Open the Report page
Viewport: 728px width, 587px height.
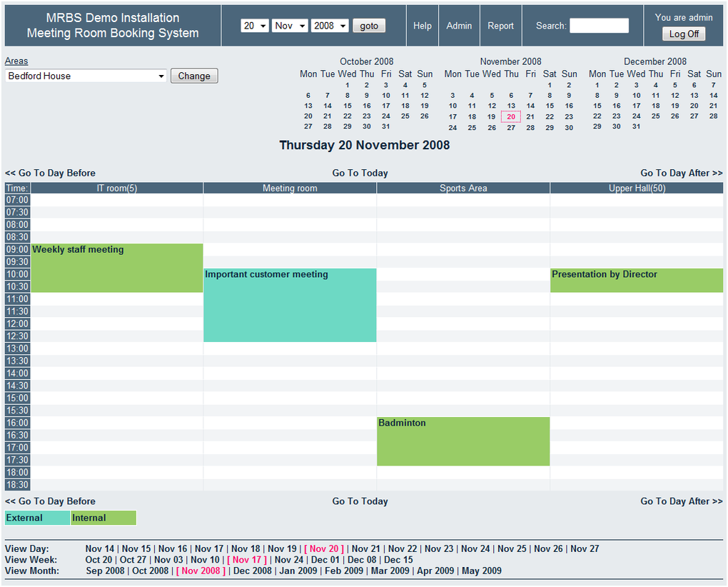[500, 26]
